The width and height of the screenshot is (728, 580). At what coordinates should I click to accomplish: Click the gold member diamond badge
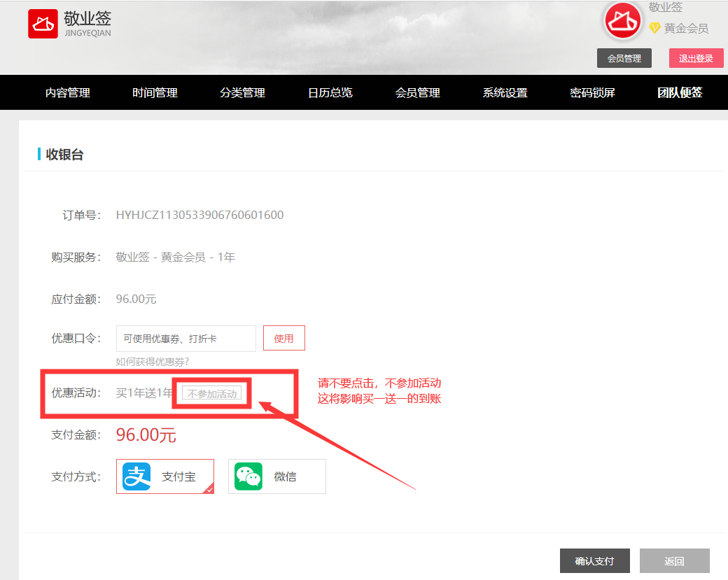(x=654, y=28)
